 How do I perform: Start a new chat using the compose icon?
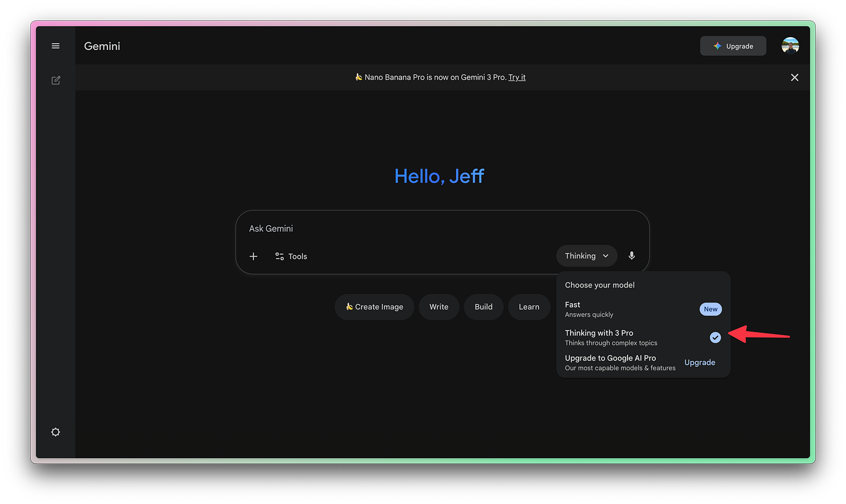coord(55,80)
